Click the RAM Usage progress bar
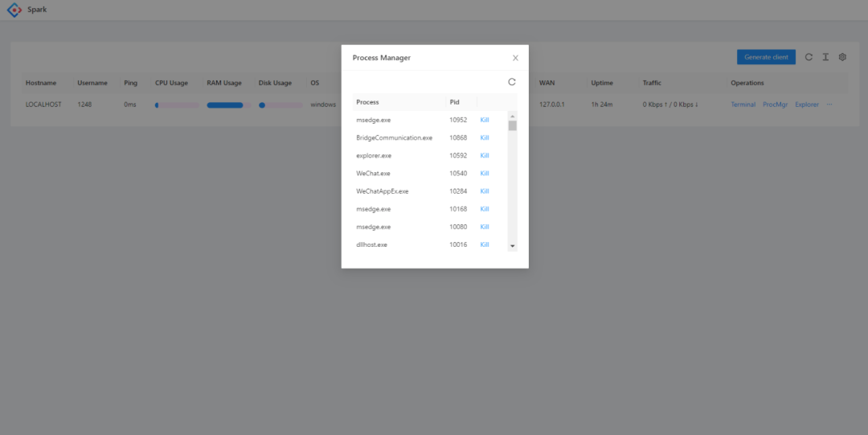 228,105
